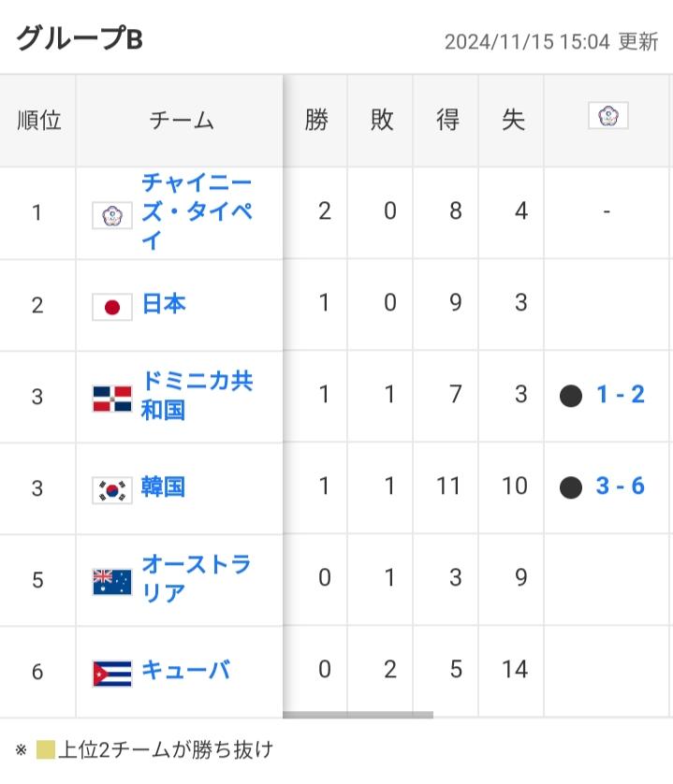Open ドミニカ共和国 team link
Image resolution: width=673 pixels, height=784 pixels.
pyautogui.click(x=198, y=396)
